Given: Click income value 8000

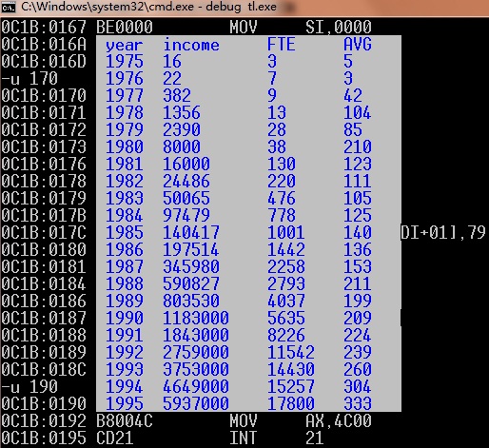Looking at the screenshot, I should coord(182,146).
